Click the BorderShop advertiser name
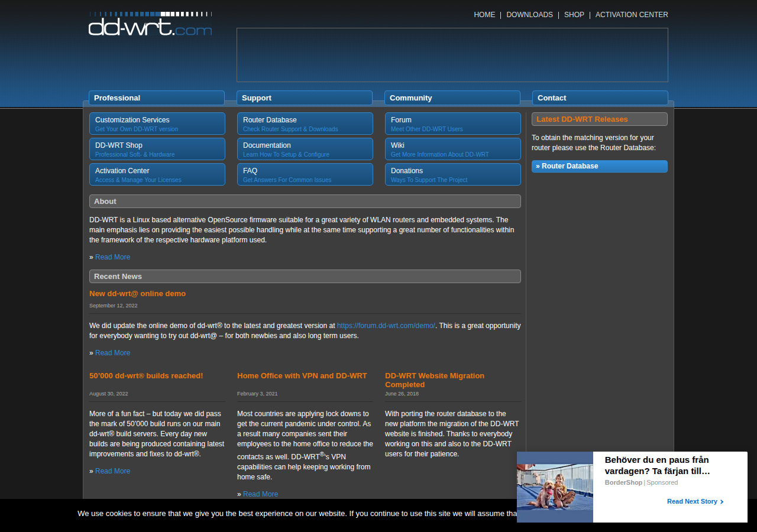 pyautogui.click(x=623, y=483)
